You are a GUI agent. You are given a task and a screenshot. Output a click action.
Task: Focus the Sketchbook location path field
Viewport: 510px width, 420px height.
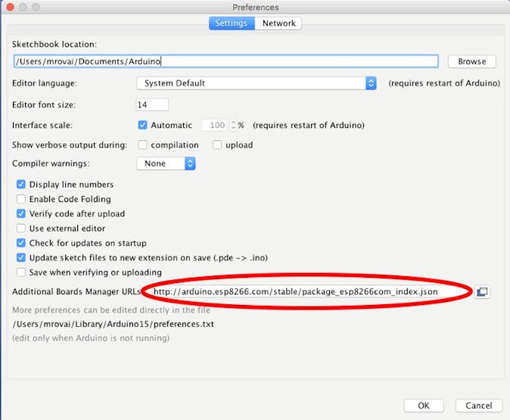[x=226, y=61]
